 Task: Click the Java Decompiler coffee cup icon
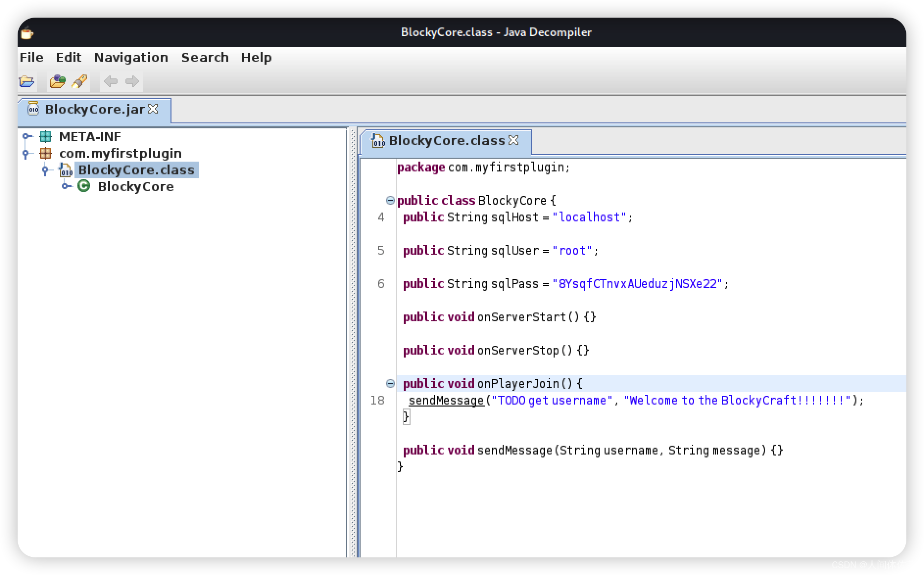(x=27, y=33)
